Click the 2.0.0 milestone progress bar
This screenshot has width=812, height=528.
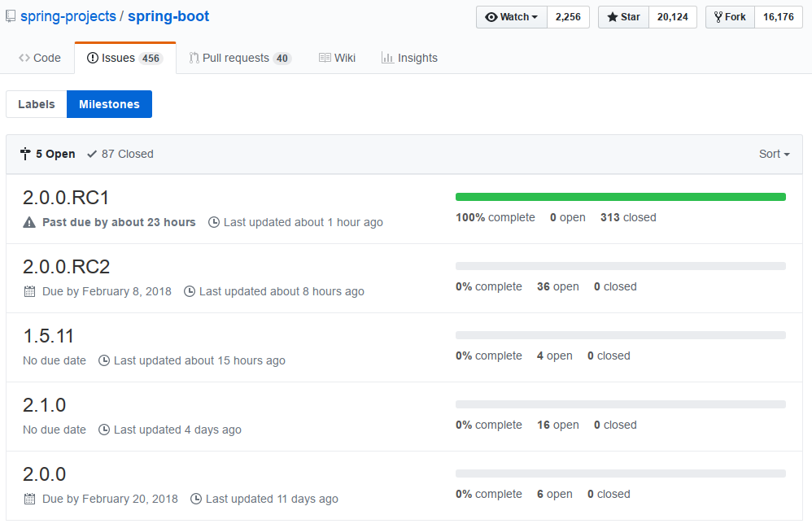tap(621, 473)
